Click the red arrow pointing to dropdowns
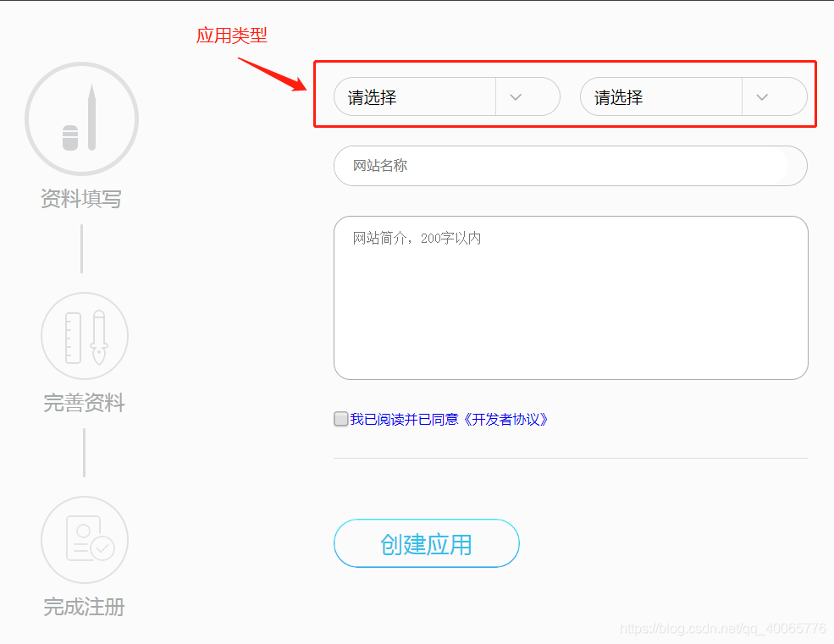This screenshot has width=834, height=644. (273, 74)
